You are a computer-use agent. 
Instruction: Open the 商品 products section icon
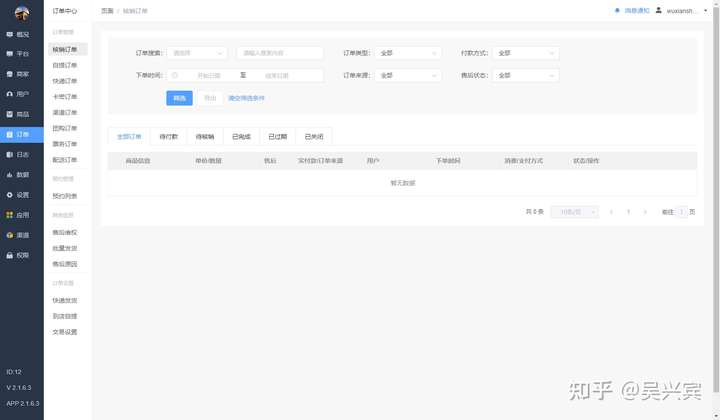point(10,114)
